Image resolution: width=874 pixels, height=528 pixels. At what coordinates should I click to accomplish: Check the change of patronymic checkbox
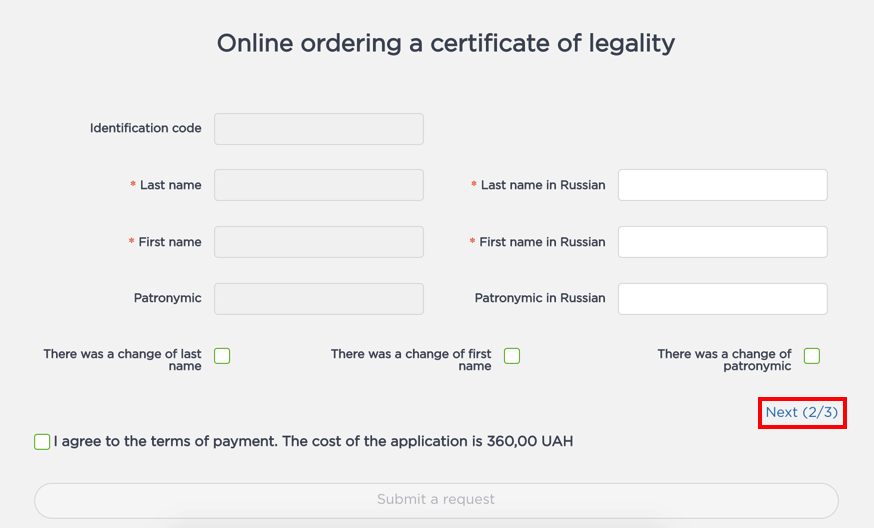(x=812, y=356)
